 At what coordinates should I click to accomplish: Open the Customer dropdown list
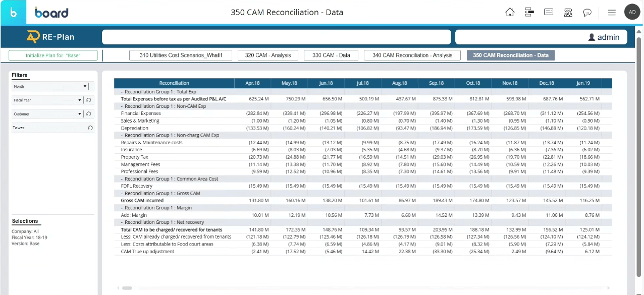pos(80,114)
